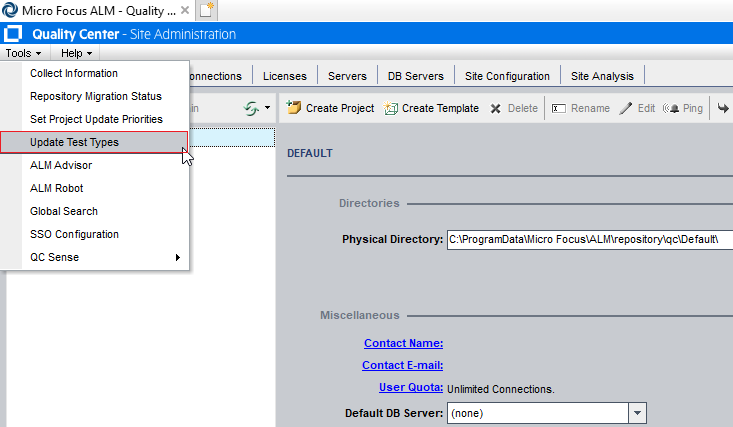The height and width of the screenshot is (427, 733).
Task: Switch to the Site Configuration tab
Action: 507,76
